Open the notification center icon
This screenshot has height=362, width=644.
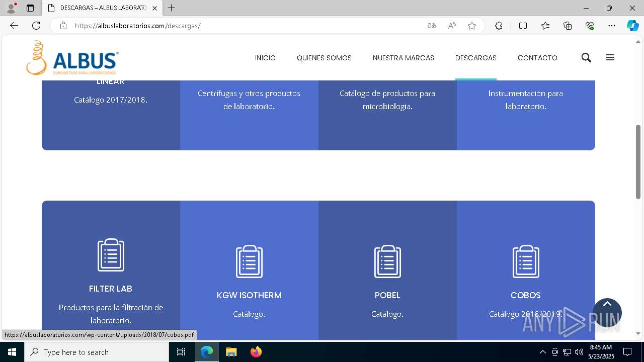click(x=627, y=352)
